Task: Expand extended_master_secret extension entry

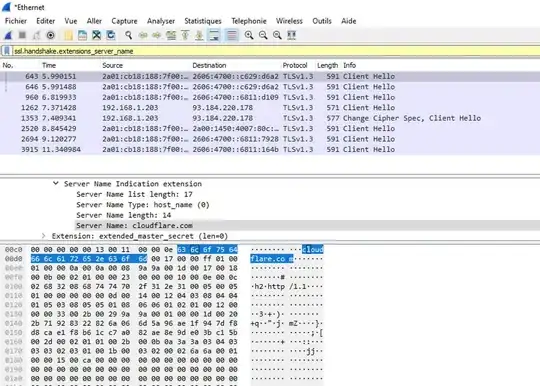Action: coord(43,236)
